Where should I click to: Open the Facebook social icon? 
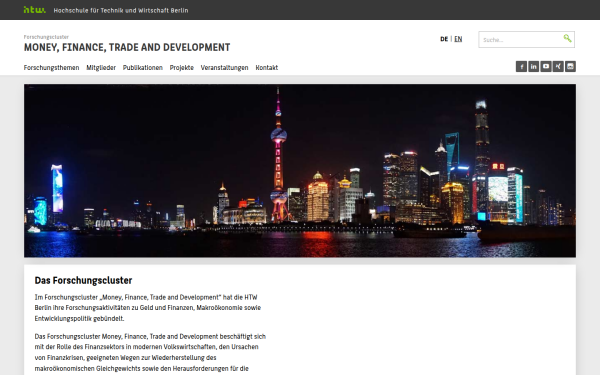pyautogui.click(x=521, y=67)
